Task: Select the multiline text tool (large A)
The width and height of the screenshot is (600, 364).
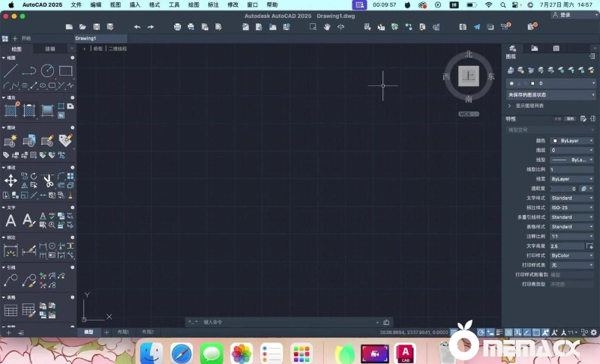Action: (10, 220)
